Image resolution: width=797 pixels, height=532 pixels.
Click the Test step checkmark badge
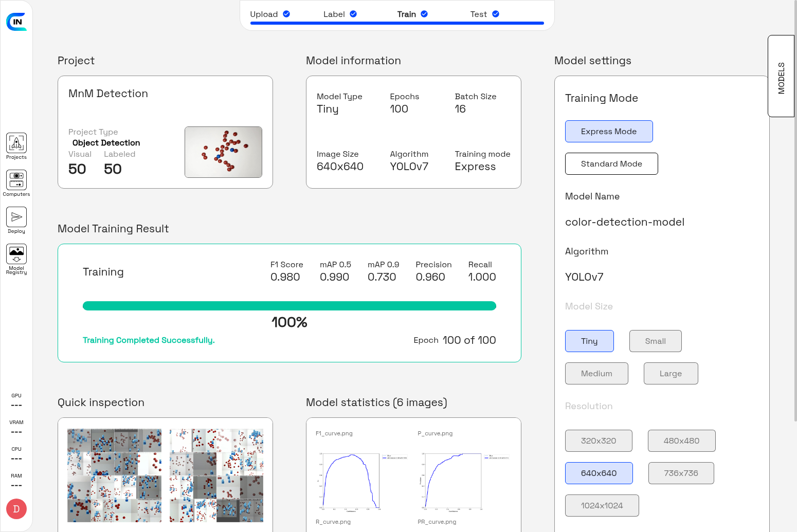tap(495, 14)
